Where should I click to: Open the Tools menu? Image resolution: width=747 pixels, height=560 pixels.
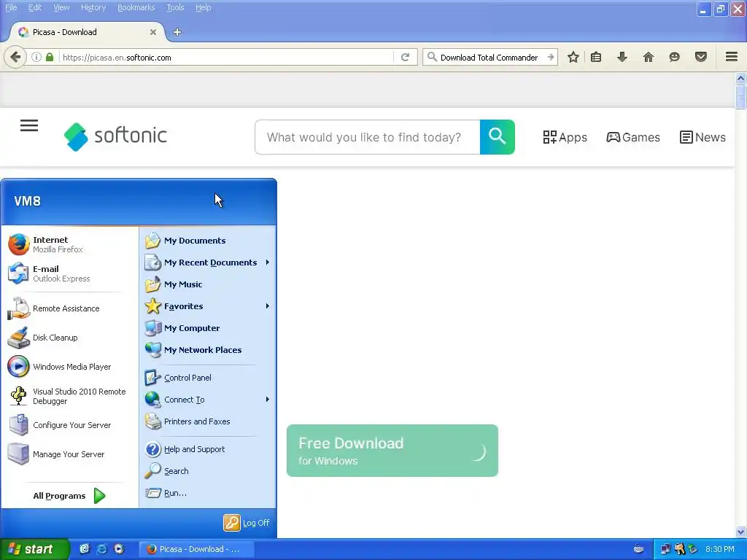coord(175,7)
